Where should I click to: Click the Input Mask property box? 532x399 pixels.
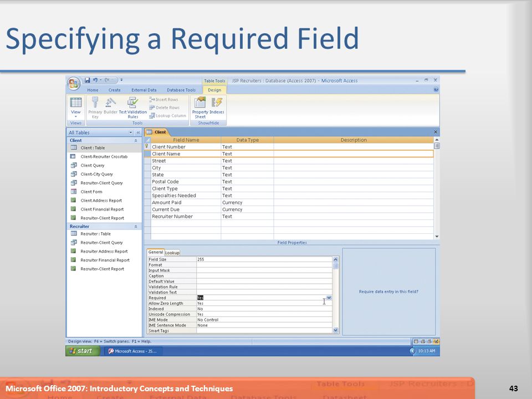click(264, 270)
